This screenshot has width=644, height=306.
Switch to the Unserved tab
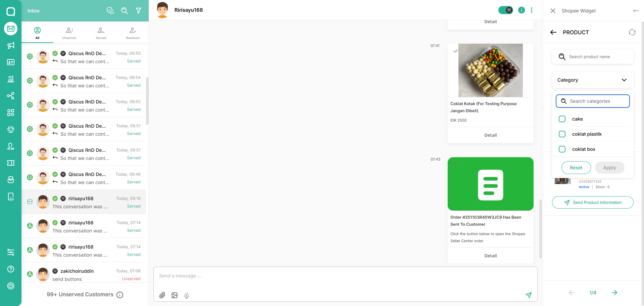click(69, 33)
